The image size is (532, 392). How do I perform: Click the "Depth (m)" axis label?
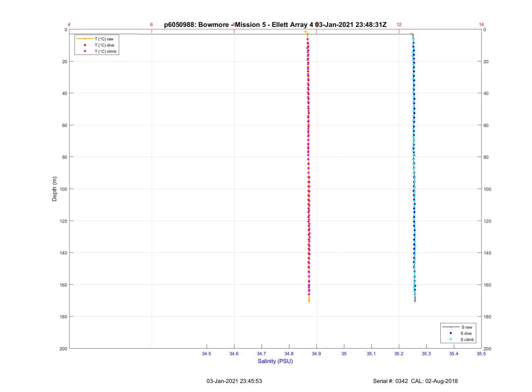click(55, 189)
